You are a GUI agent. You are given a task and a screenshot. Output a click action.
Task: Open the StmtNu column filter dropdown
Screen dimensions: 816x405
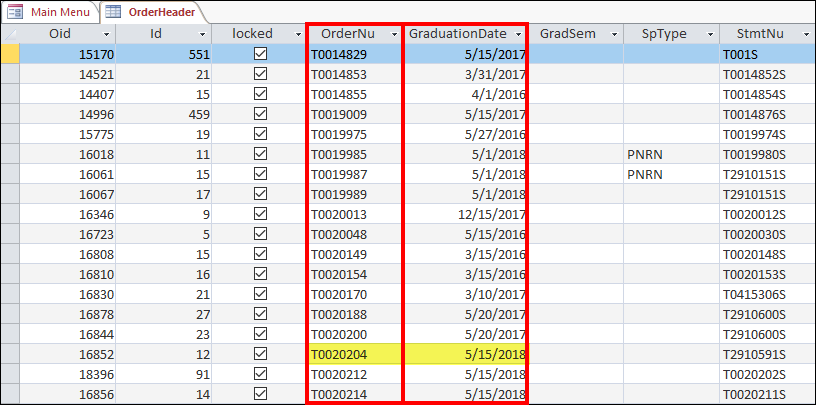(x=807, y=34)
